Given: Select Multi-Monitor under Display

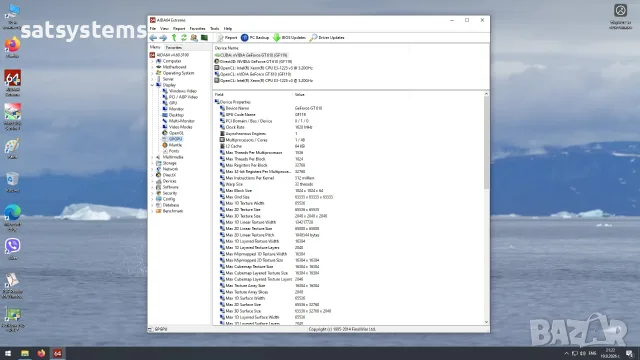Looking at the screenshot, I should point(182,121).
